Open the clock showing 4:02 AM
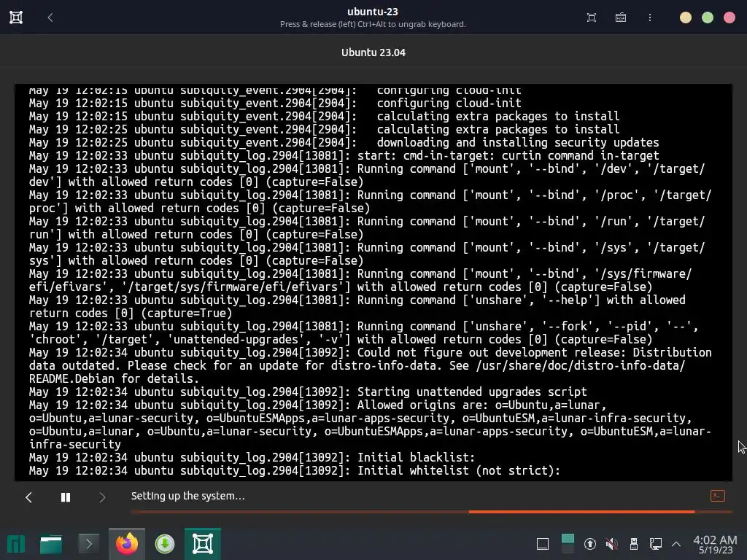This screenshot has width=747, height=560. [x=715, y=544]
